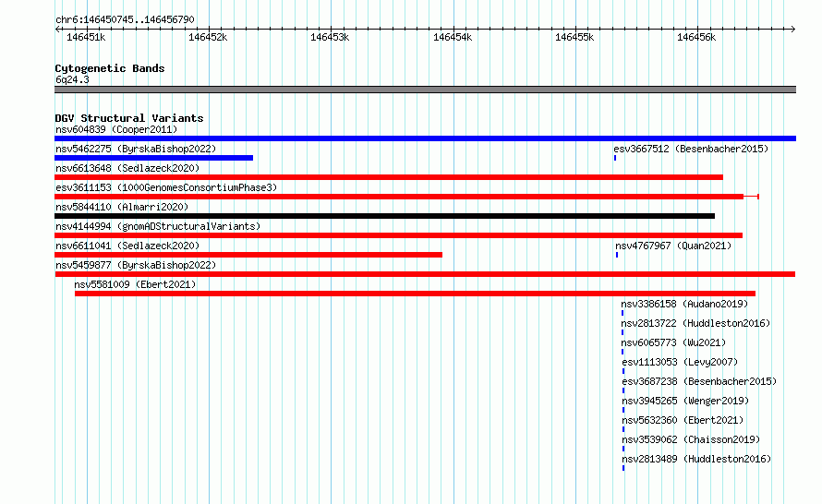This screenshot has height=504, width=822.
Task: Open esv3687238 (Besenbacher2015) label
Action: (699, 381)
